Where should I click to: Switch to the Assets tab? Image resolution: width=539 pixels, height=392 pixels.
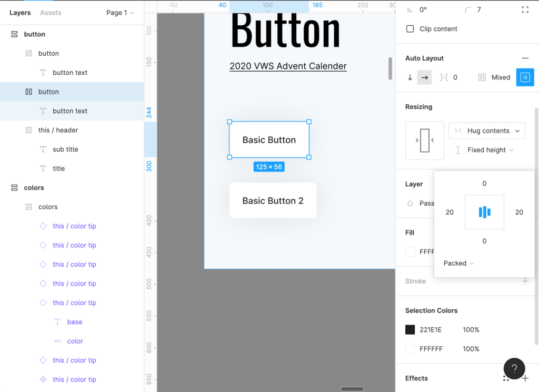pos(51,13)
